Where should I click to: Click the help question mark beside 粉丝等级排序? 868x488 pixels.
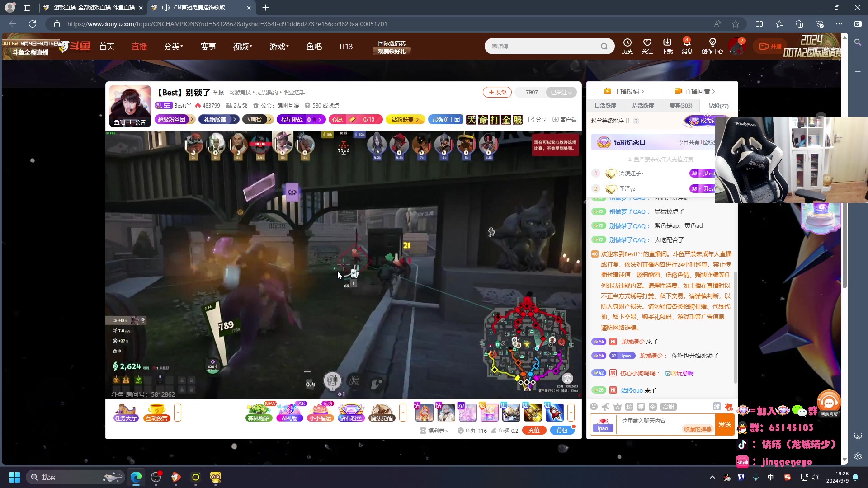pyautogui.click(x=636, y=121)
